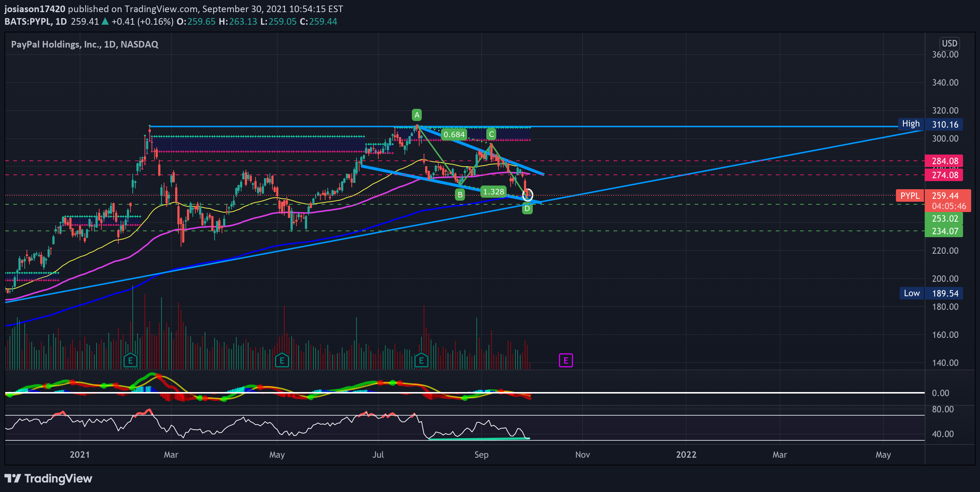Image resolution: width=980 pixels, height=492 pixels.
Task: Click the josiason17420 author name
Action: click(x=35, y=9)
